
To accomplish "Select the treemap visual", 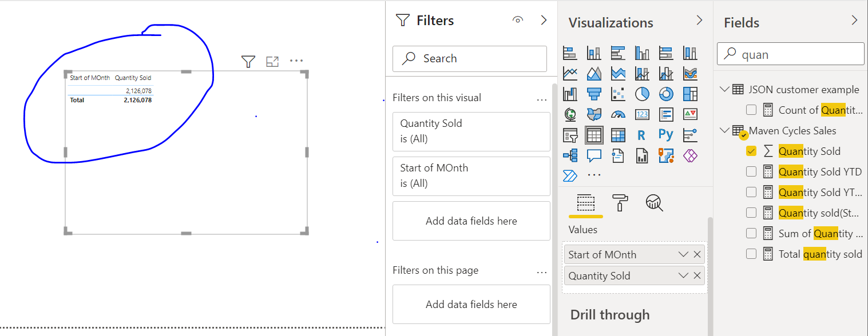I will tap(691, 94).
